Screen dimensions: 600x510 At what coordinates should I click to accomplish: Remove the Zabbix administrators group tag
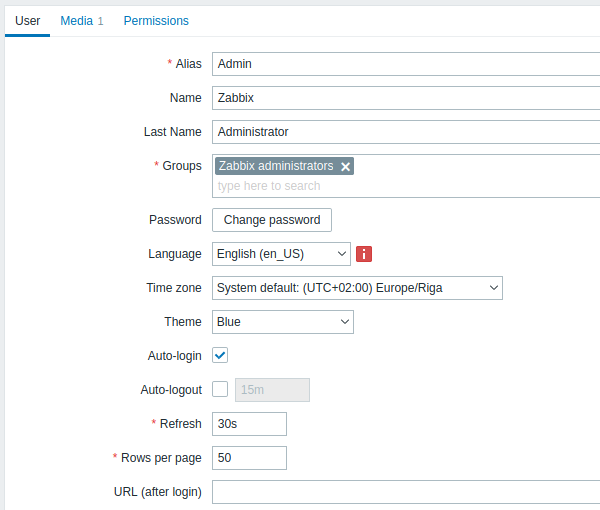click(346, 167)
